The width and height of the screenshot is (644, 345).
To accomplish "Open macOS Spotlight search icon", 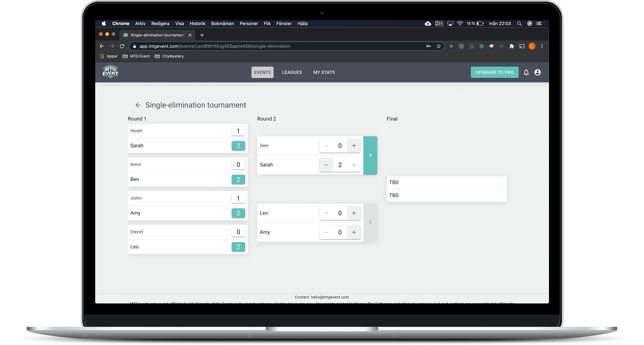I will [x=519, y=24].
